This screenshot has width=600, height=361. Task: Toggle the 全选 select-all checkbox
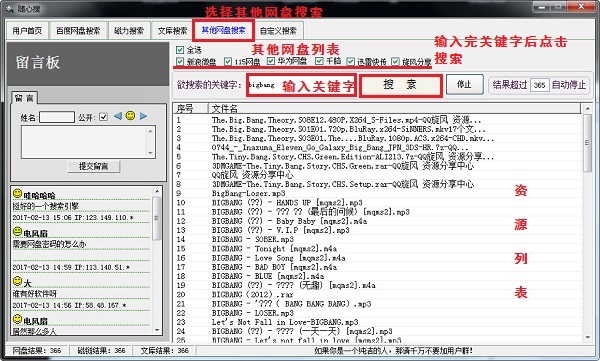[180, 50]
